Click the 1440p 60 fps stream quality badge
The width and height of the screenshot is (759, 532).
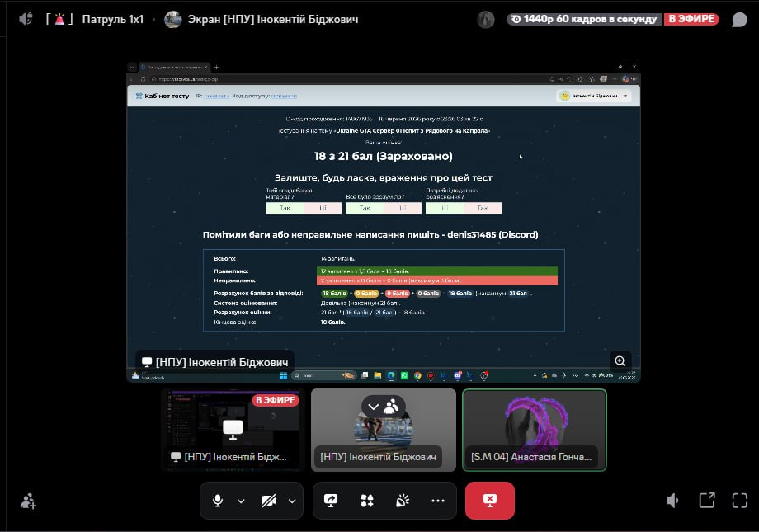point(584,19)
